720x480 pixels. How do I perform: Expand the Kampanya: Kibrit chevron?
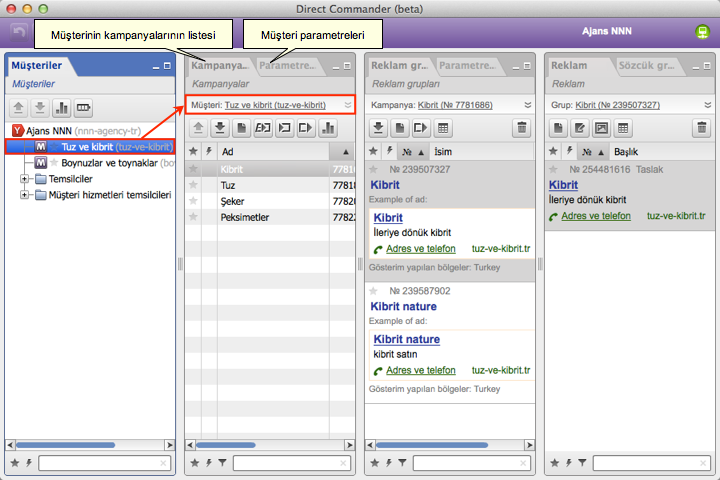point(528,105)
